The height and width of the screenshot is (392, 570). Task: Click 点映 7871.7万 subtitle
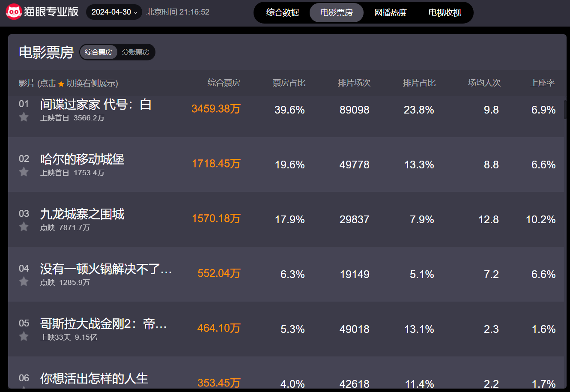[x=65, y=227]
